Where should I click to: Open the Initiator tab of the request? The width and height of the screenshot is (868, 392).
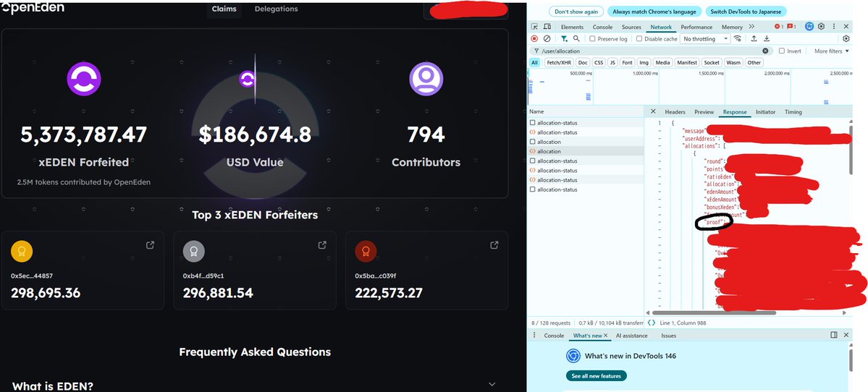coord(766,112)
